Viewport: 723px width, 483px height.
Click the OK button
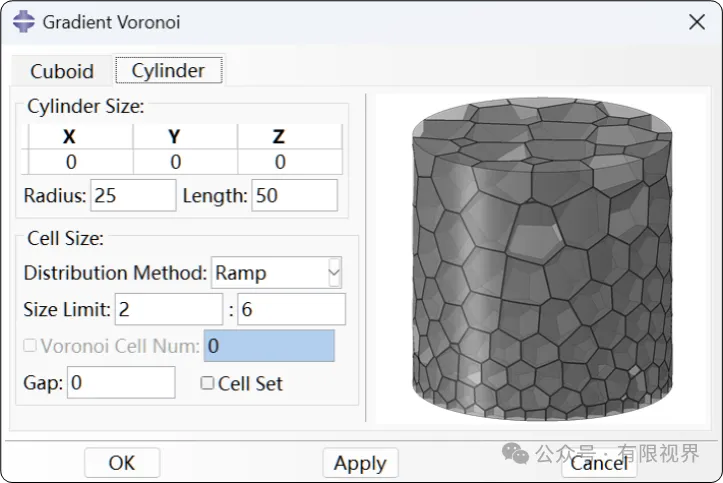pyautogui.click(x=122, y=463)
